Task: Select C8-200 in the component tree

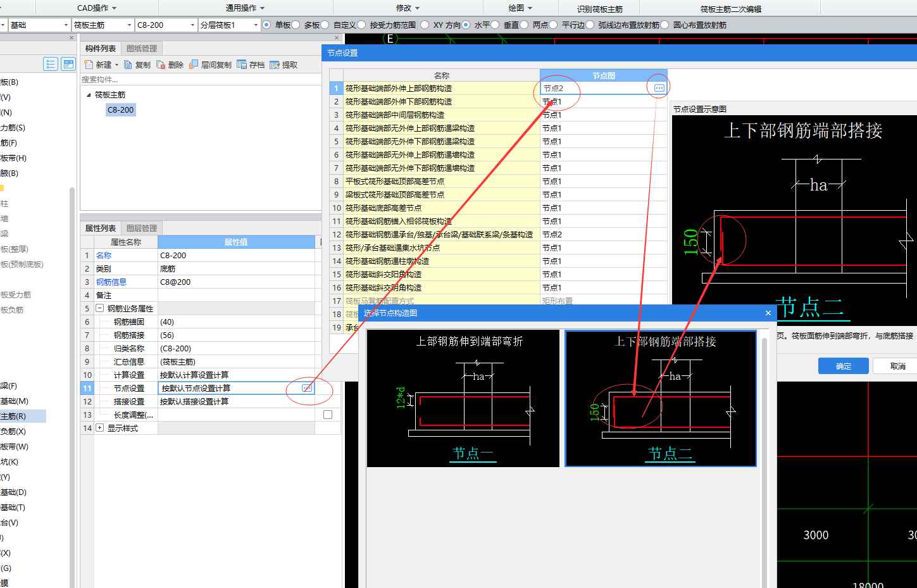Action: (x=121, y=109)
